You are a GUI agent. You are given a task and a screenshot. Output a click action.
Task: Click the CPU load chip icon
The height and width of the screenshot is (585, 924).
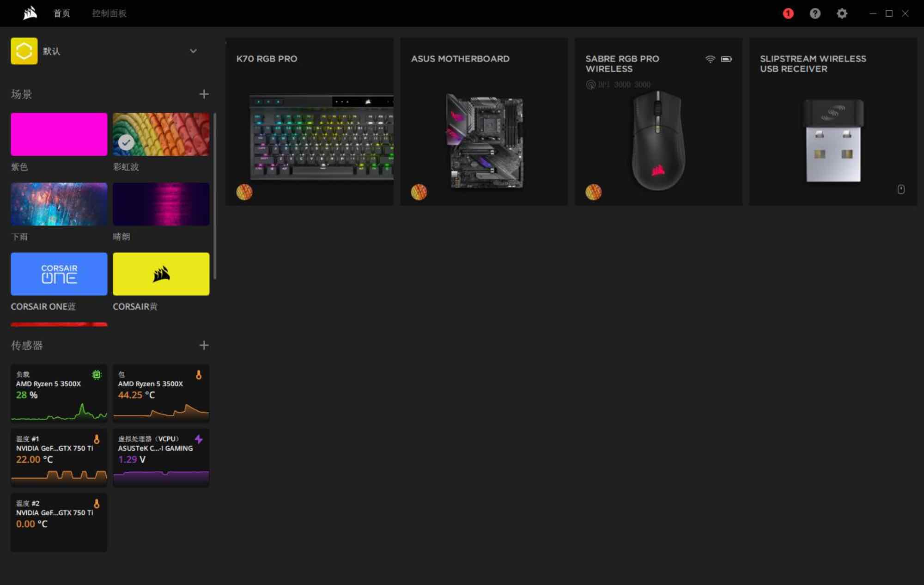point(97,375)
